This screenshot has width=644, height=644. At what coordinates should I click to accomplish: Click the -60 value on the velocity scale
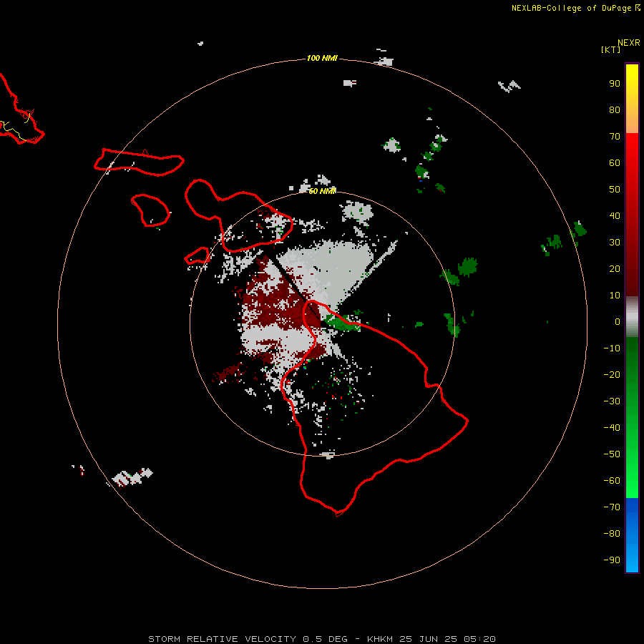point(612,481)
